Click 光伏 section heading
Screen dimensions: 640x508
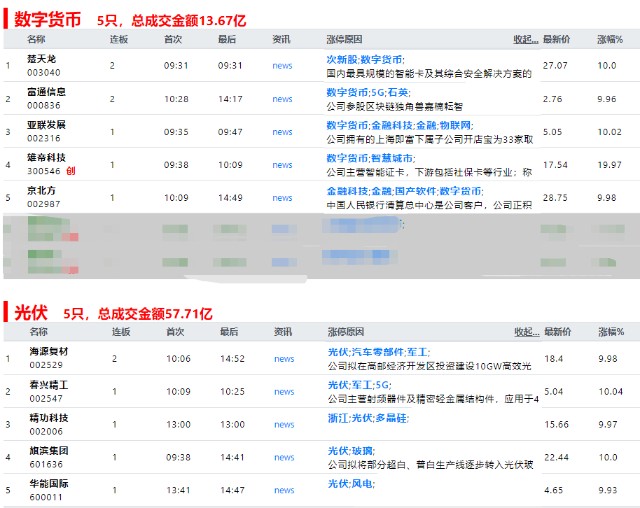click(31, 313)
